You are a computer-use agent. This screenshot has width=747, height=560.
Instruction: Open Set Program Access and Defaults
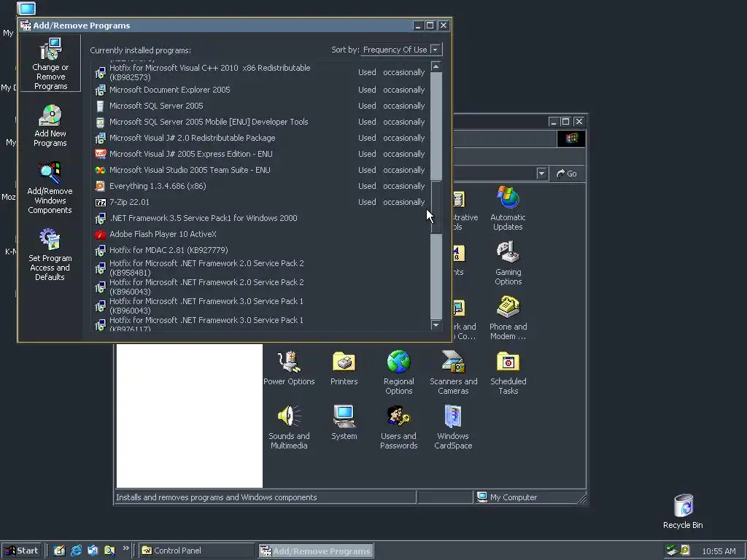pos(50,254)
